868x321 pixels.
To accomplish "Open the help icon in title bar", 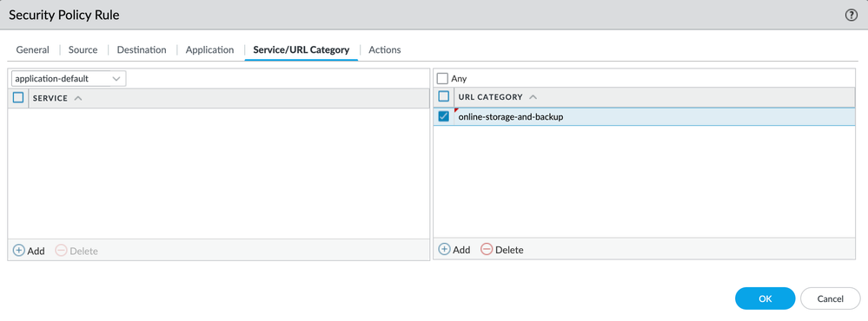I will pyautogui.click(x=851, y=16).
